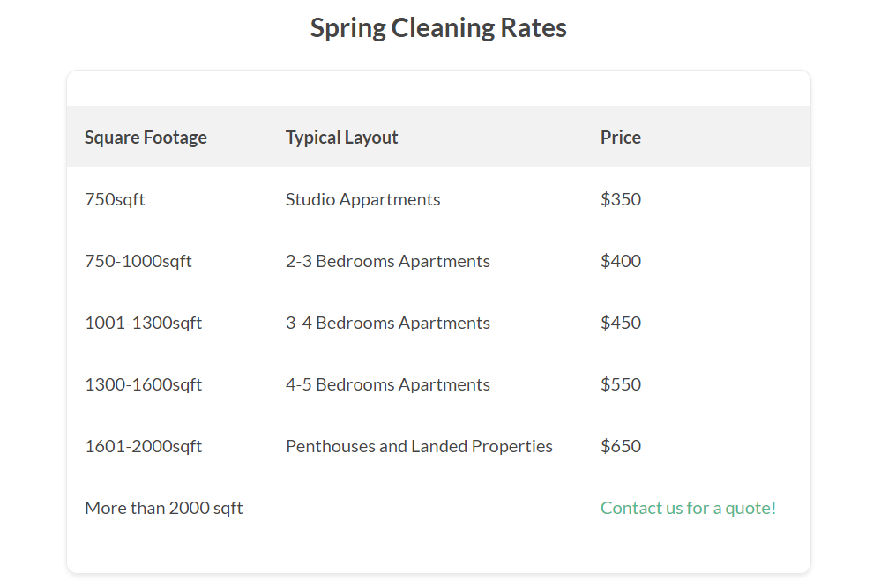Click the 'Spring Cleaning Rates' heading
Screen dimensions: 881x588
click(438, 28)
